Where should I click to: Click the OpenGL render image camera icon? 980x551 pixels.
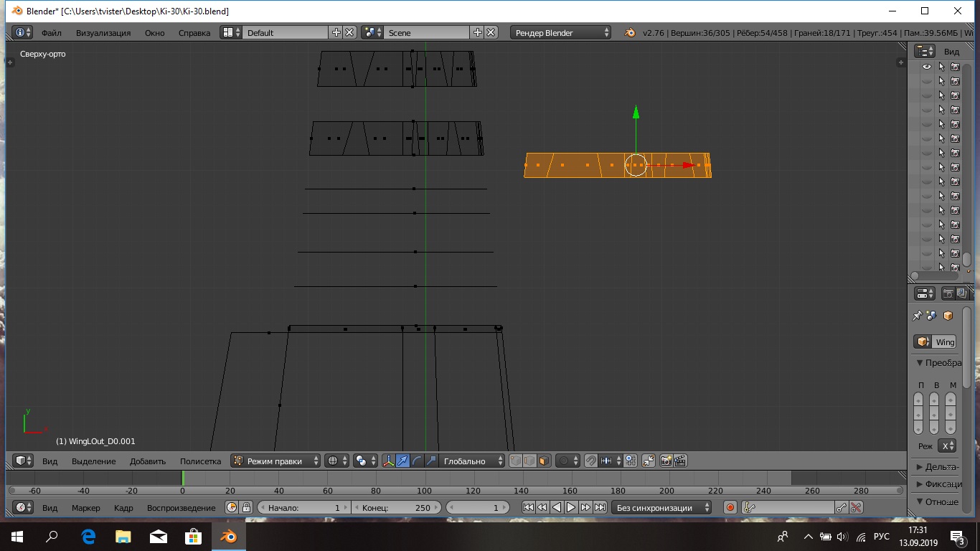click(x=666, y=461)
